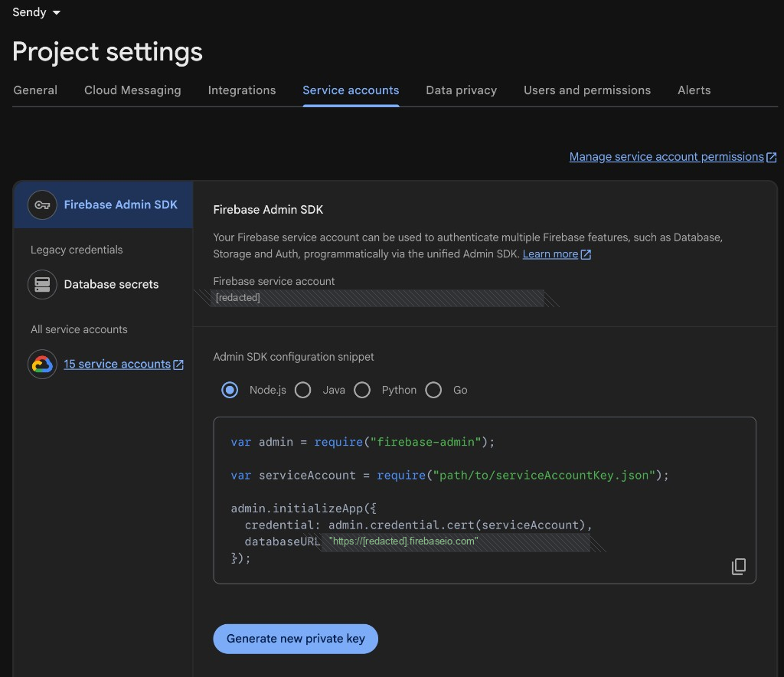
Task: Open the Integrations tab
Action: [241, 90]
